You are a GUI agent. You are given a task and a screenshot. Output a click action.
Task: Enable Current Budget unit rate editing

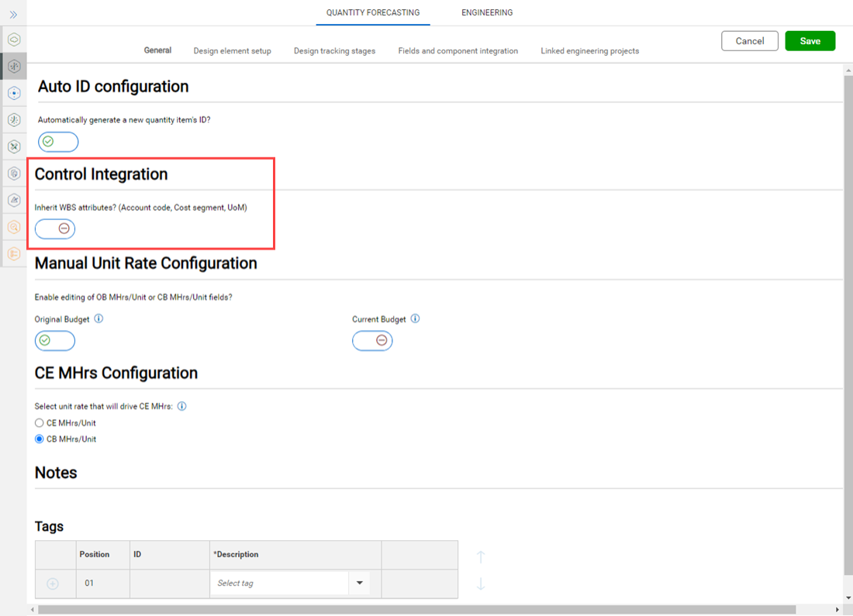point(372,341)
